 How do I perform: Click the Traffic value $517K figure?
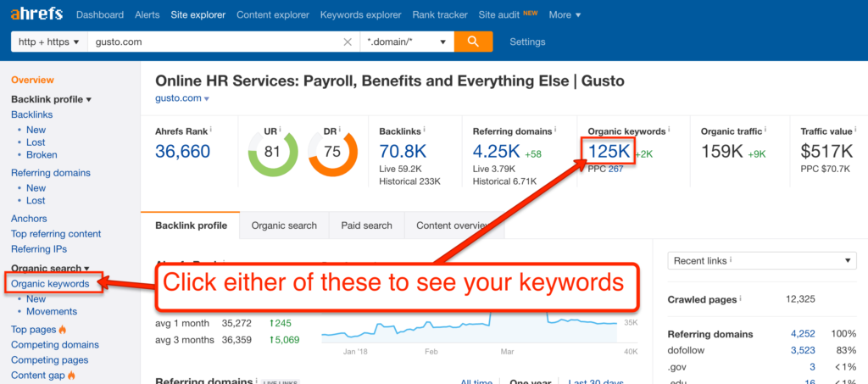826,152
